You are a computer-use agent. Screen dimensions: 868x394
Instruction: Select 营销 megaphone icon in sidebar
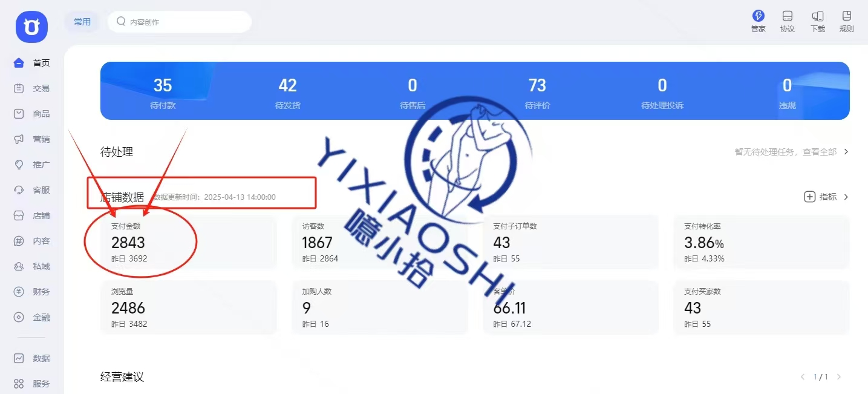pos(19,139)
